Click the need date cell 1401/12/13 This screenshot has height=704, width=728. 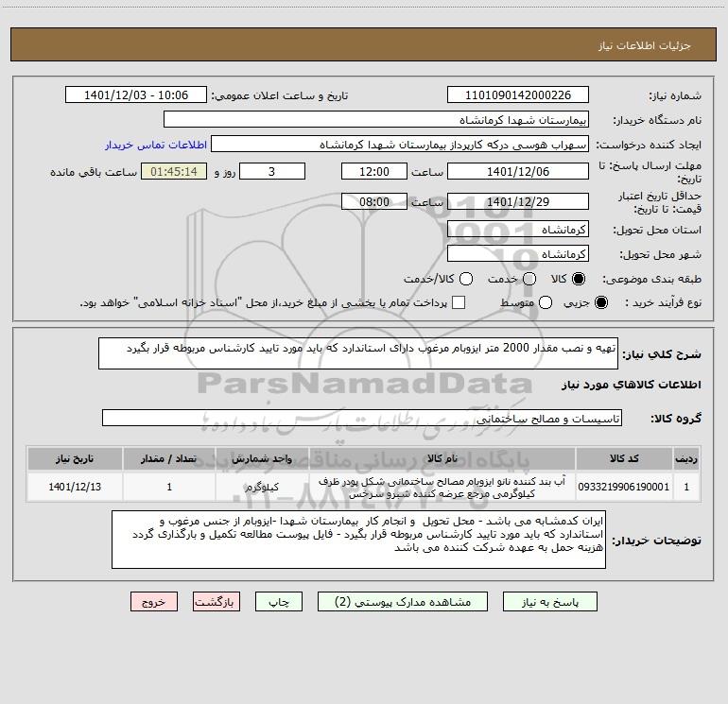click(x=75, y=487)
